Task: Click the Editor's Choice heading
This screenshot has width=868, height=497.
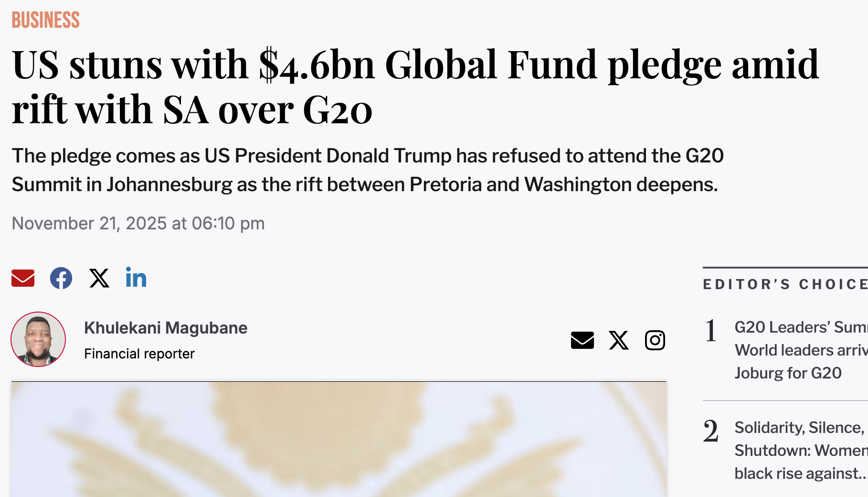Action: pos(785,284)
